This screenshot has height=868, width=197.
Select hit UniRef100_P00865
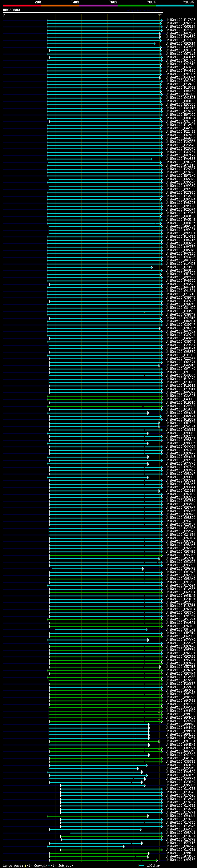click(180, 71)
